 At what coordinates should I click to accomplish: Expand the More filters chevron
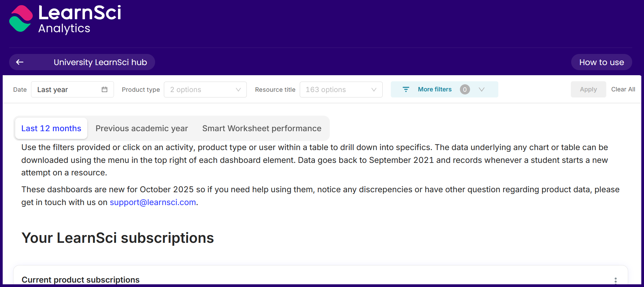(x=481, y=89)
